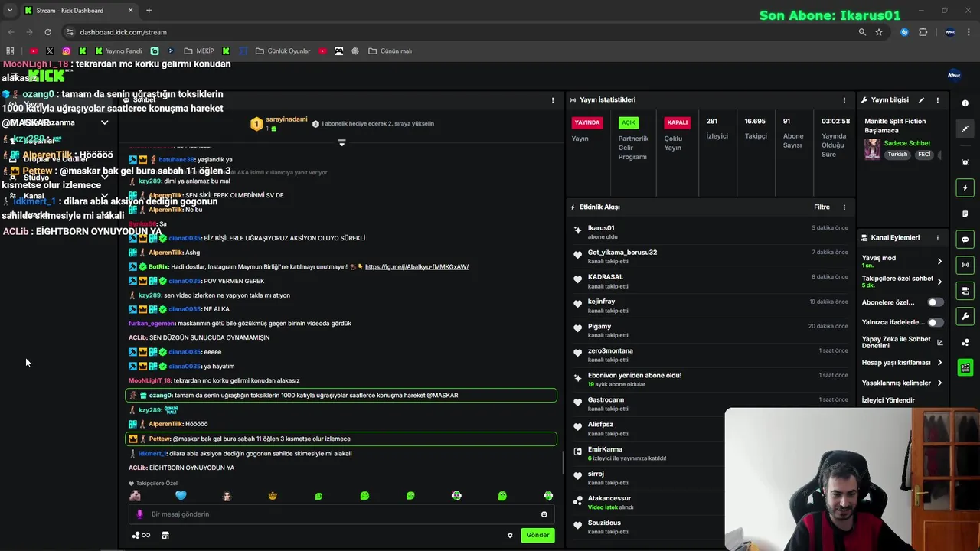Click the Filtre button in activity feed
The image size is (980, 551).
pyautogui.click(x=822, y=207)
